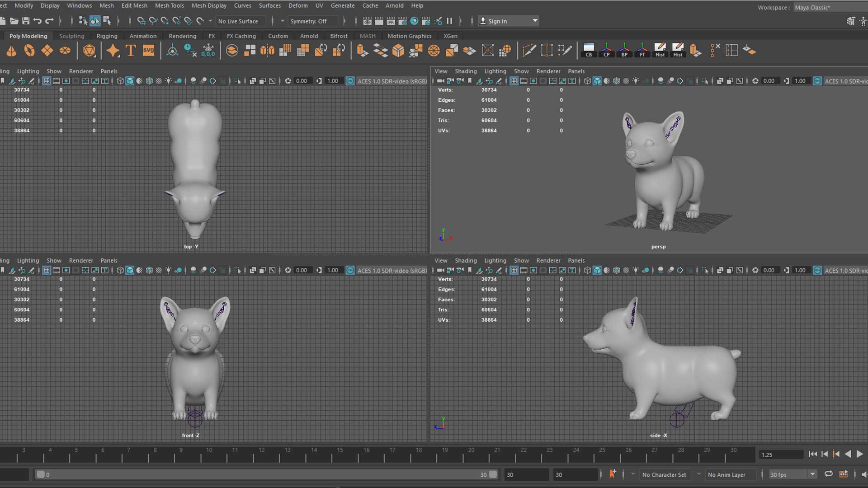Open the 30 fps frame rate dropdown
Viewport: 868px width, 488px height.
(x=812, y=474)
